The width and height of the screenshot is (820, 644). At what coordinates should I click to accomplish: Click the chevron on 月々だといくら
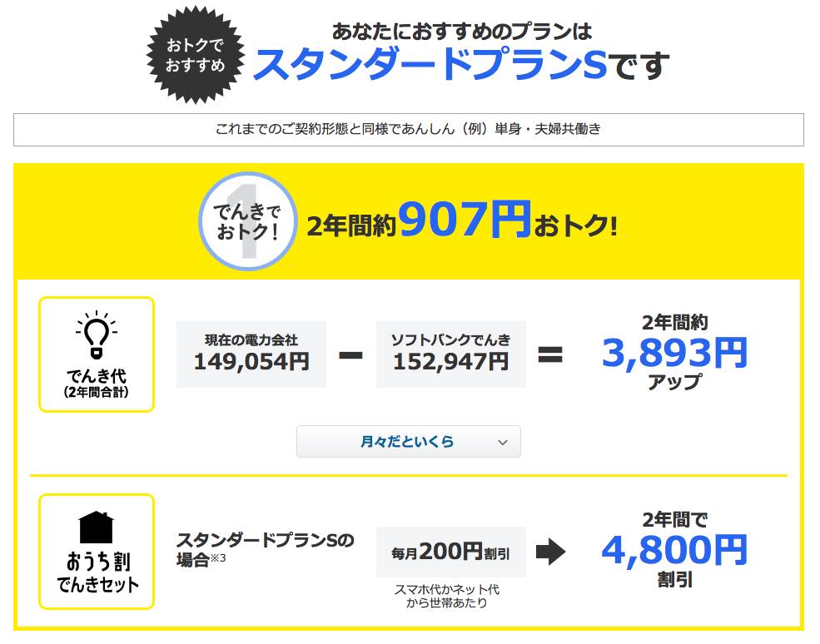503,442
